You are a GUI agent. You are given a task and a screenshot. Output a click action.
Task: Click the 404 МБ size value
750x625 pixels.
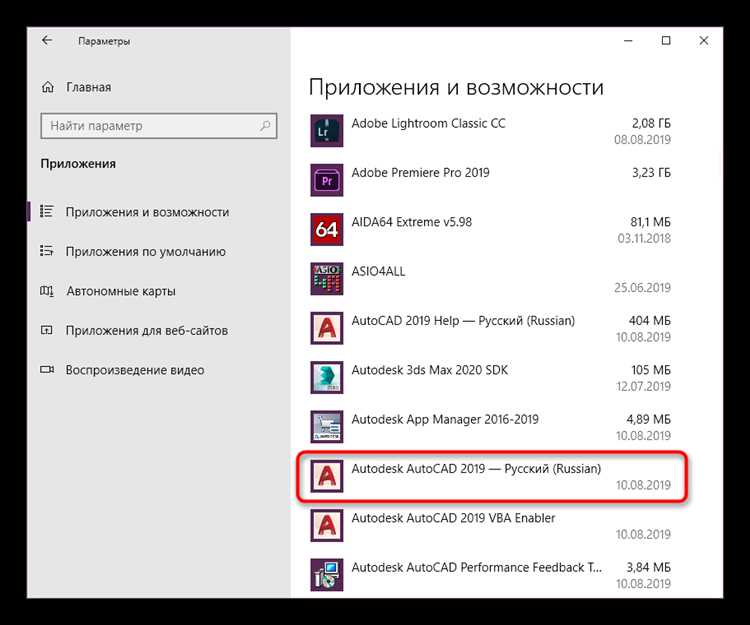click(650, 320)
